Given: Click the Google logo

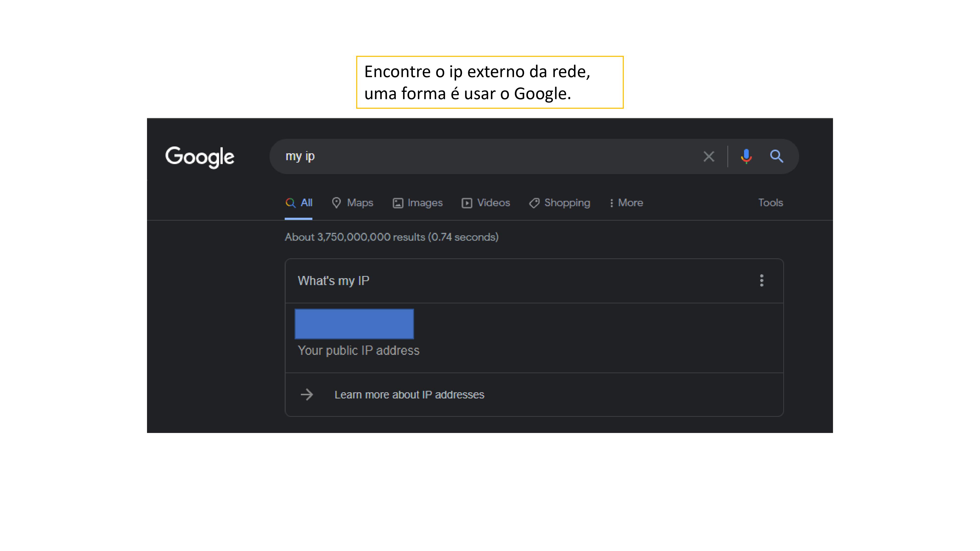Looking at the screenshot, I should (200, 157).
